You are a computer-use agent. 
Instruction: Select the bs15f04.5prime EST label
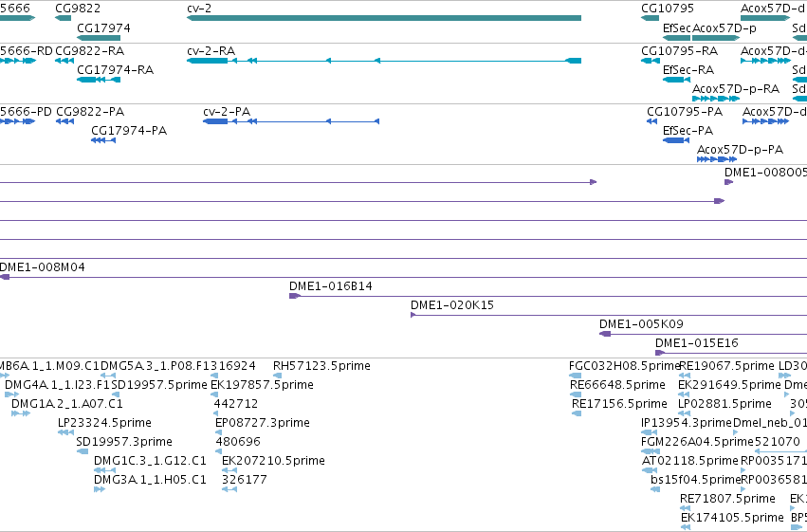click(x=695, y=480)
